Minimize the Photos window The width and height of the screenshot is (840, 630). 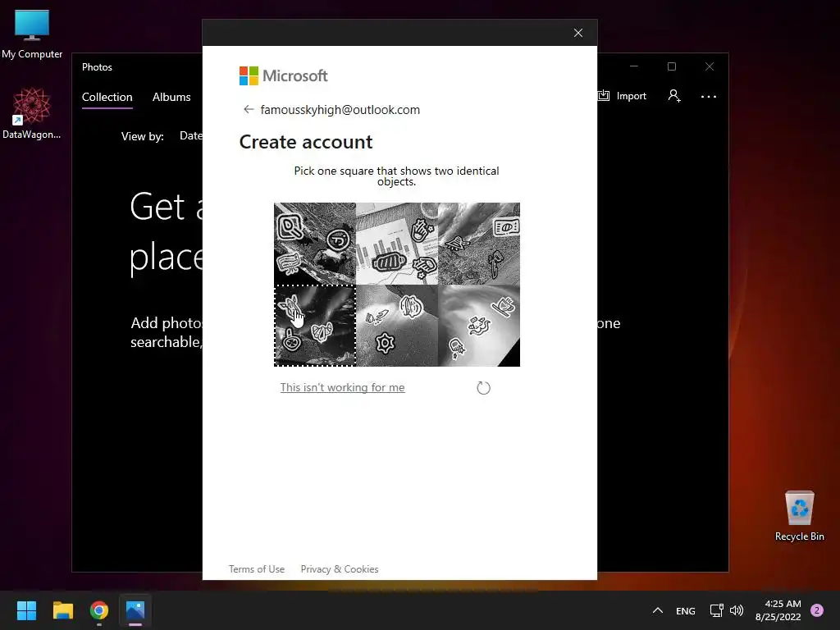634,66
